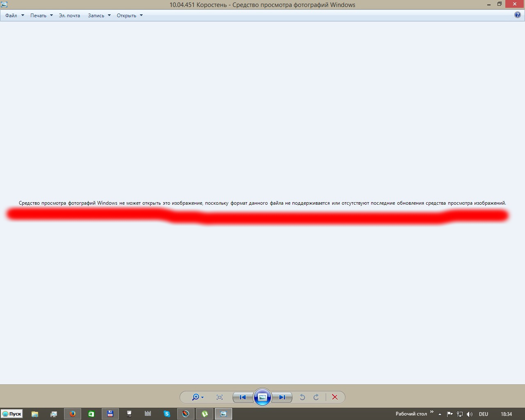Expand the Файл dropdown menu
525x420 pixels.
[14, 16]
